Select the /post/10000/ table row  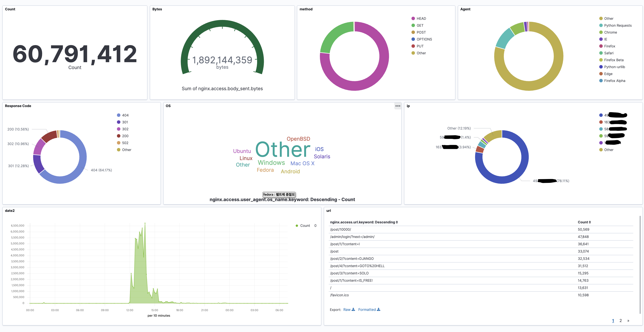[340, 229]
